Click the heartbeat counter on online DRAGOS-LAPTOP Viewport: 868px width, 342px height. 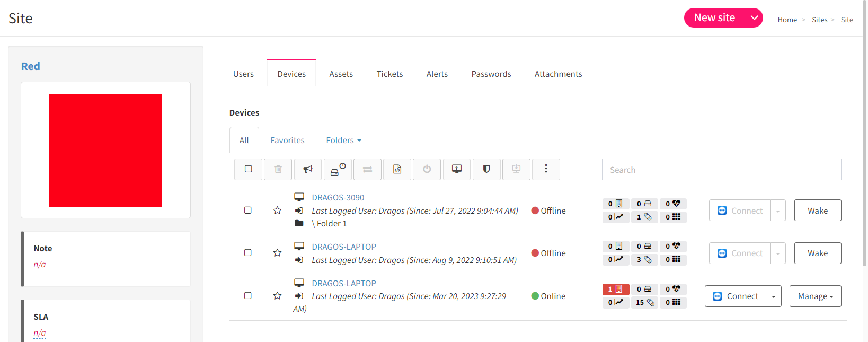coord(673,289)
